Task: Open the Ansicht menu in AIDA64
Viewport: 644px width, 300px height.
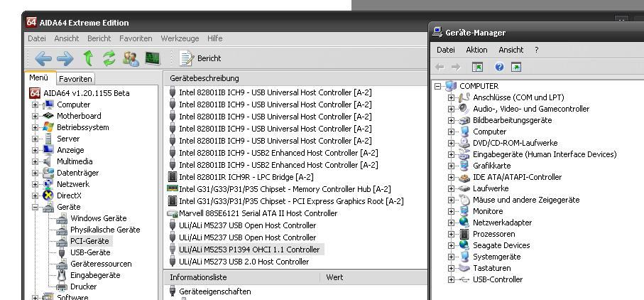Action: [x=67, y=38]
